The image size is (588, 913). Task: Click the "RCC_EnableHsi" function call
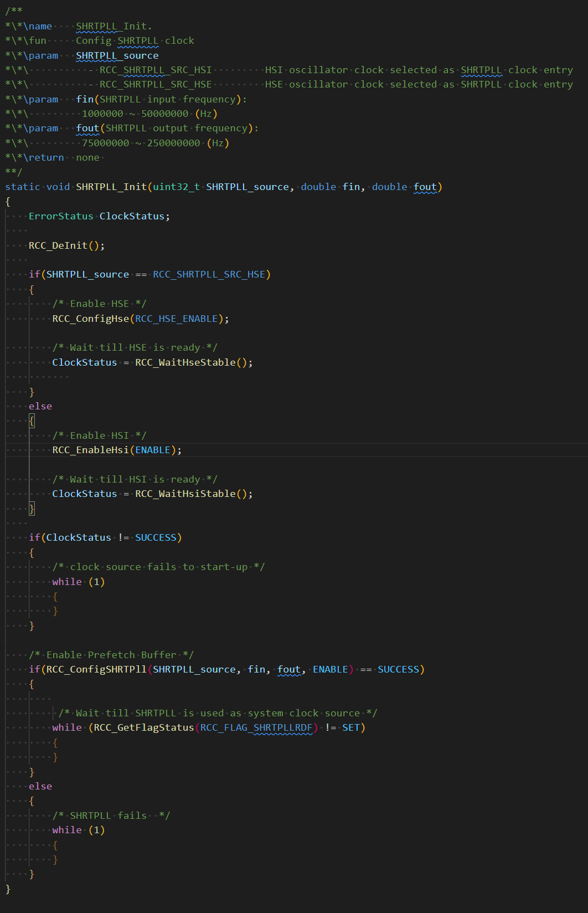click(x=91, y=450)
